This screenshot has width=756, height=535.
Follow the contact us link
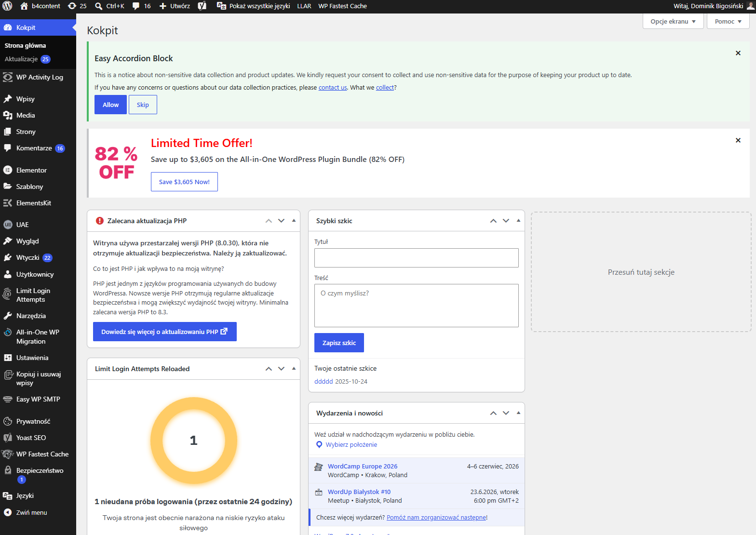(x=333, y=87)
